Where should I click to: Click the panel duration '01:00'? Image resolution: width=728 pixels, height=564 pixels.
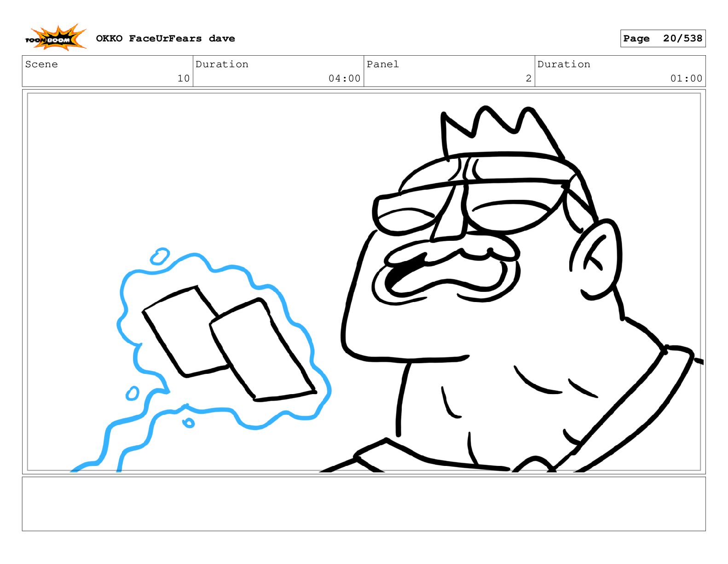686,79
